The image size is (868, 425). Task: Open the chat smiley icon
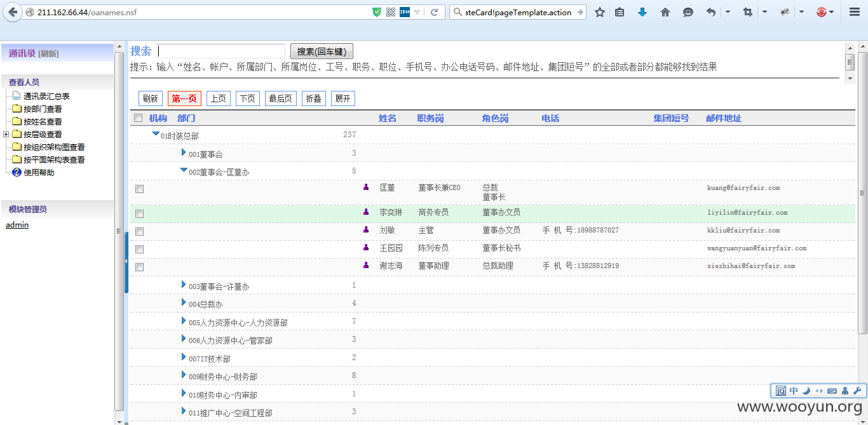(688, 12)
